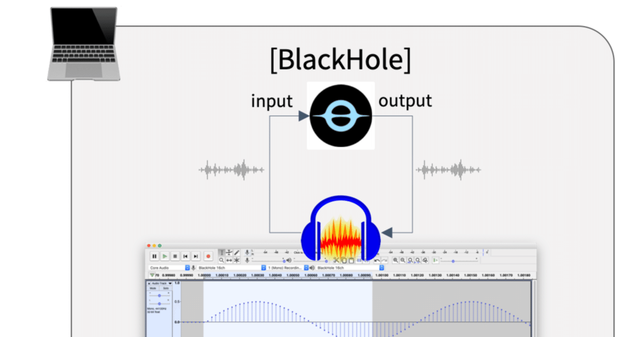Viewport: 644px width, 337px height.
Task: Adjust the track gain slider
Action: 159,296
